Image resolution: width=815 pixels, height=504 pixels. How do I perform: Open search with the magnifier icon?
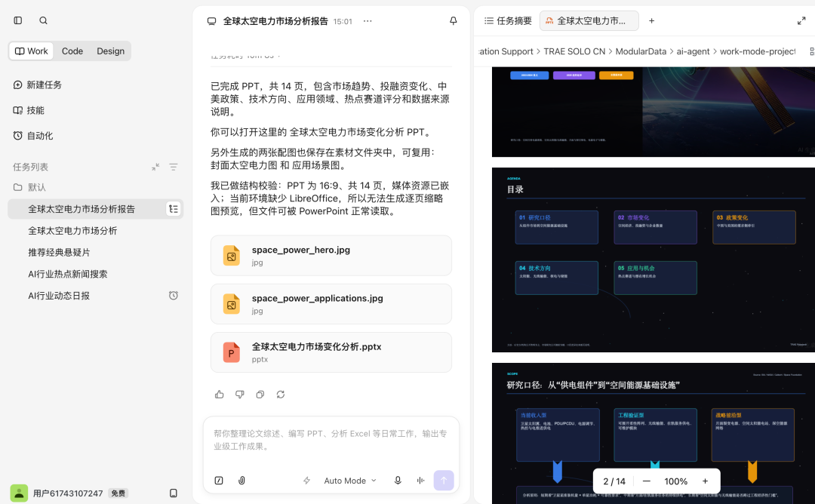43,20
